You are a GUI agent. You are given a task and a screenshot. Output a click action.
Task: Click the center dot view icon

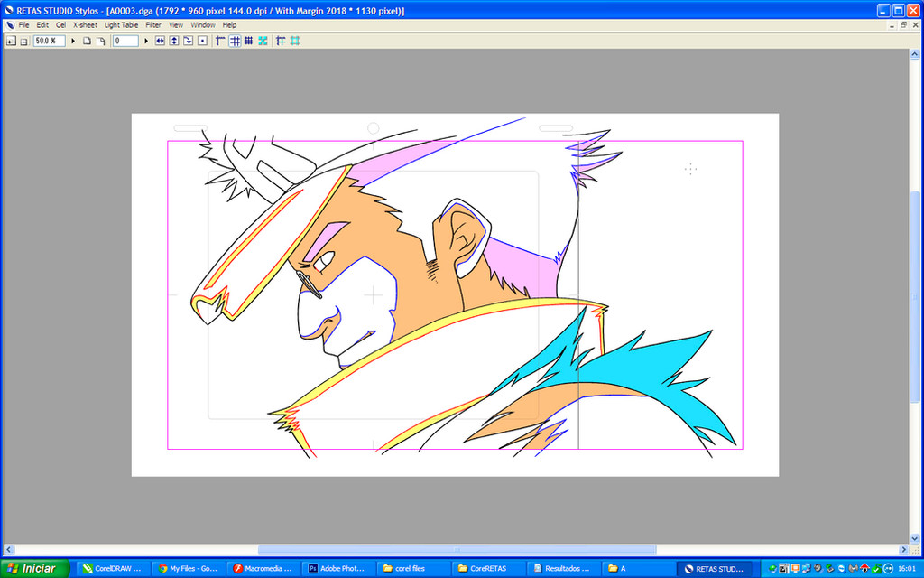202,41
